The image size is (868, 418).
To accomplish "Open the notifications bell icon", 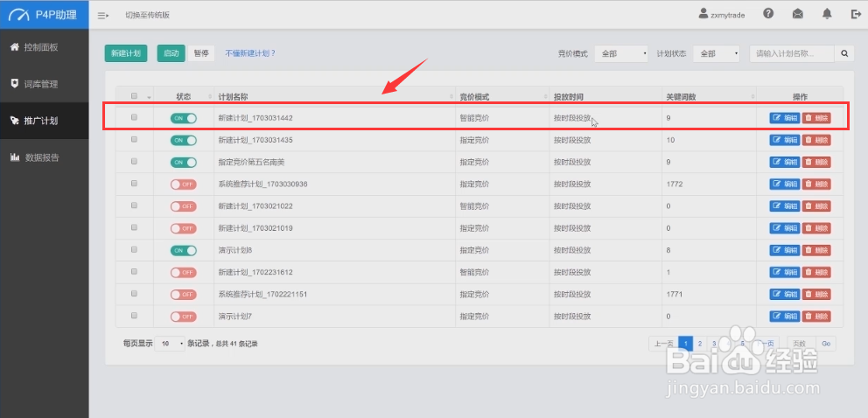I will click(x=827, y=14).
